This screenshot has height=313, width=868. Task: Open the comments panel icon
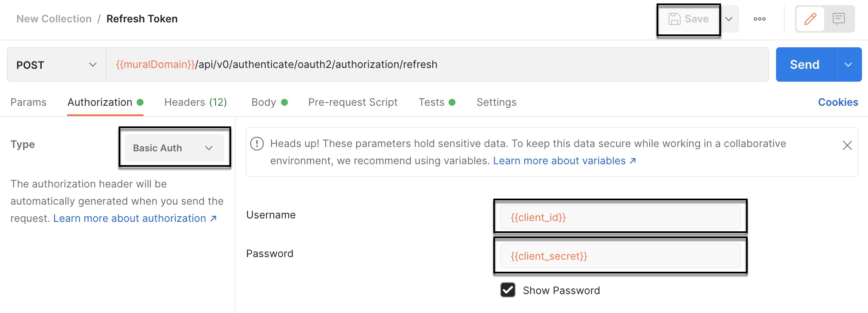coord(838,19)
